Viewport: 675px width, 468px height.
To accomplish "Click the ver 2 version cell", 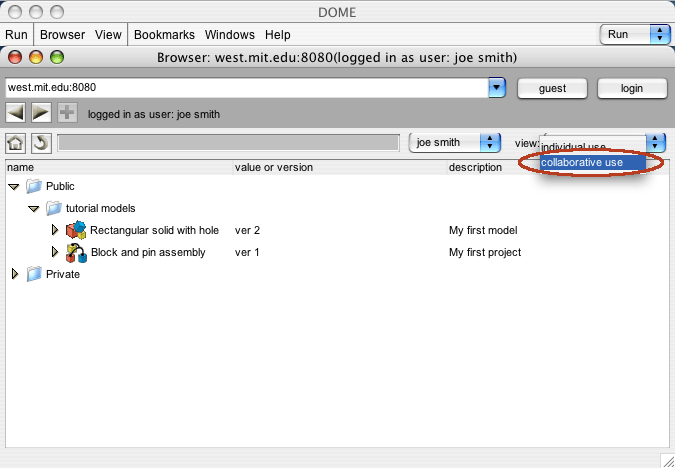I will pyautogui.click(x=248, y=230).
